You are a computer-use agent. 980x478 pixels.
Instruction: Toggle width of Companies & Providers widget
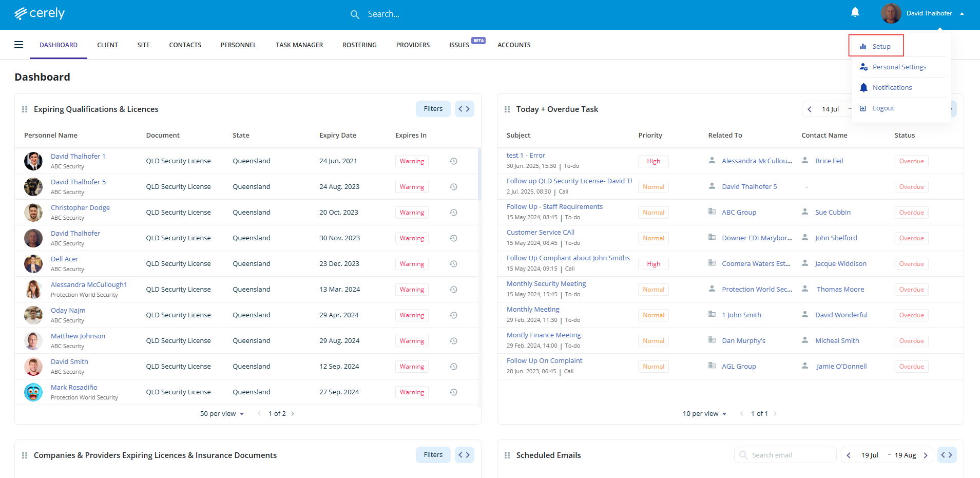coord(464,455)
